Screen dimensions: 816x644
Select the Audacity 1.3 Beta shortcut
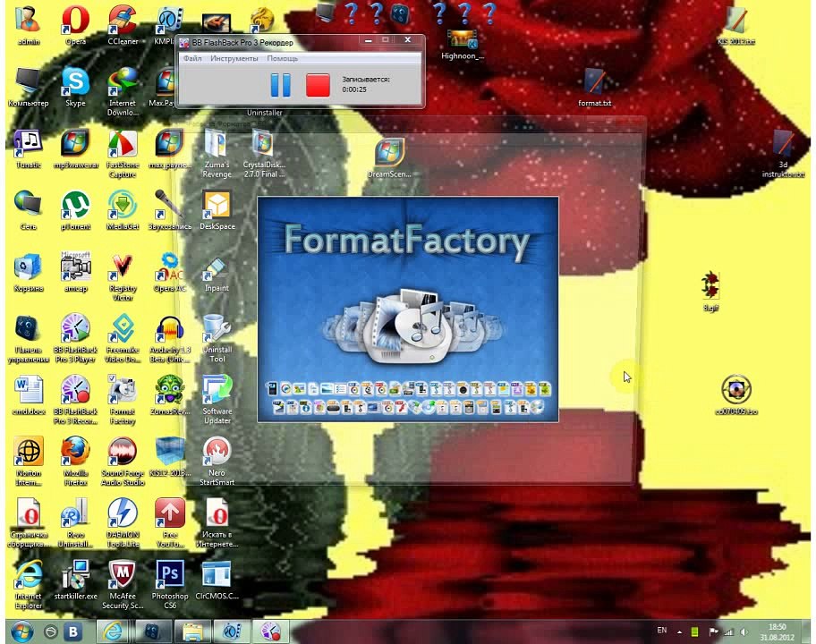(170, 339)
